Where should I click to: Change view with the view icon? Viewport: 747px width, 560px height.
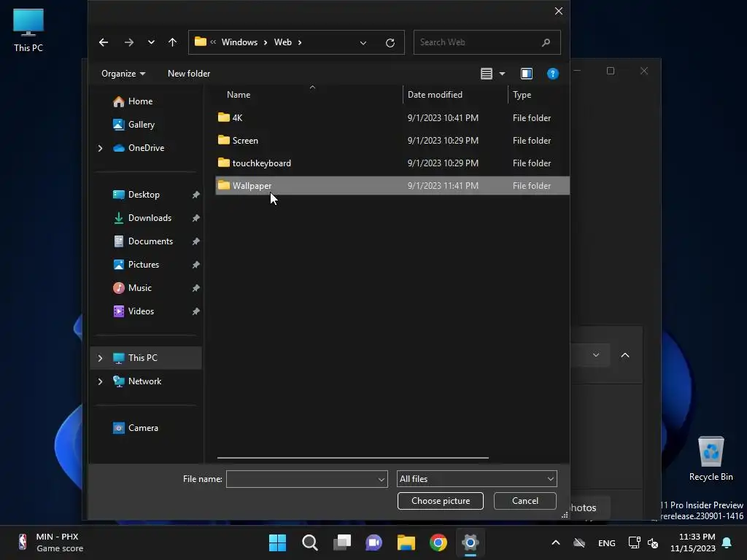point(487,74)
